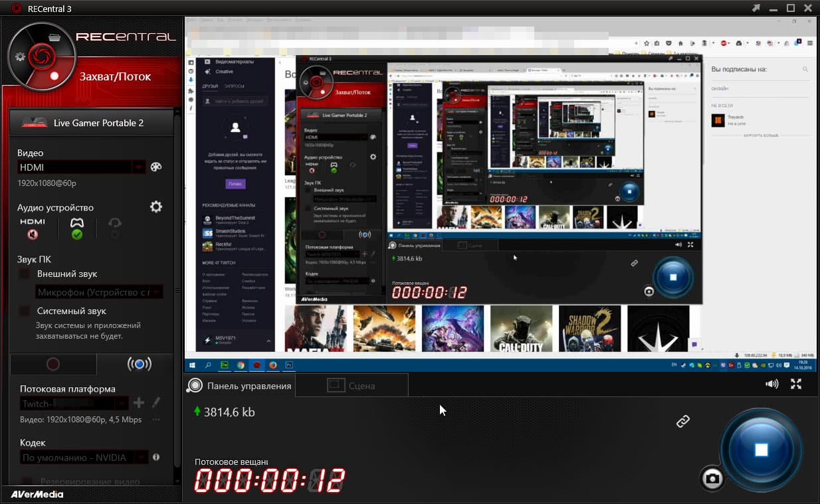Enable the Внешний звук checkbox
The width and height of the screenshot is (820, 504).
[x=25, y=274]
